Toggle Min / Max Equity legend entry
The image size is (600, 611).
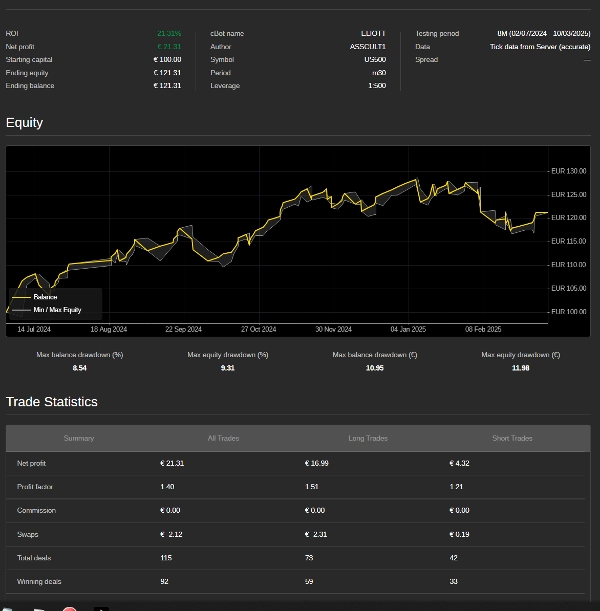[x=46, y=310]
